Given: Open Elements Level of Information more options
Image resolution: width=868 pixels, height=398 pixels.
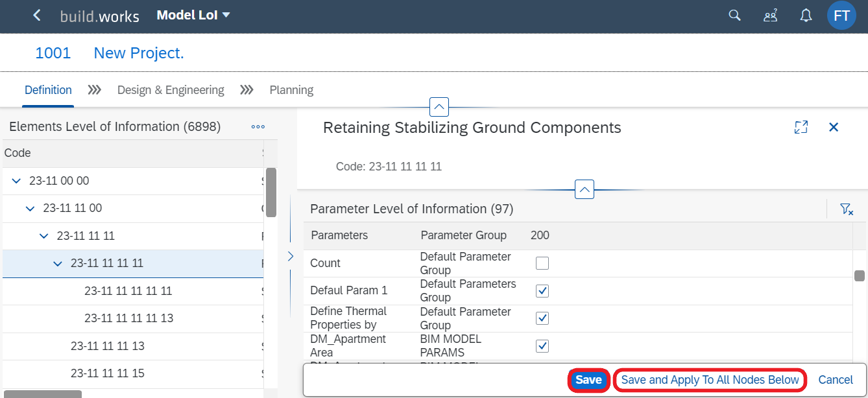Looking at the screenshot, I should coord(258,127).
